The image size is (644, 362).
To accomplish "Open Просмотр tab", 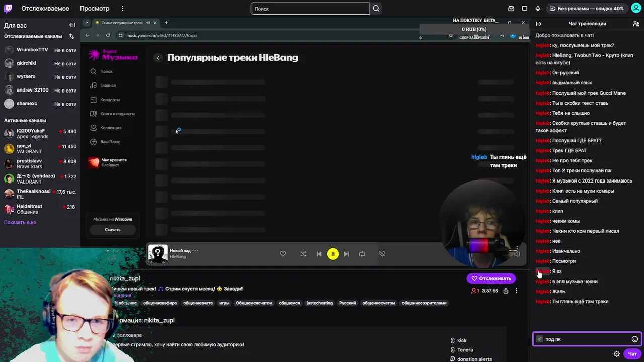I will [94, 9].
